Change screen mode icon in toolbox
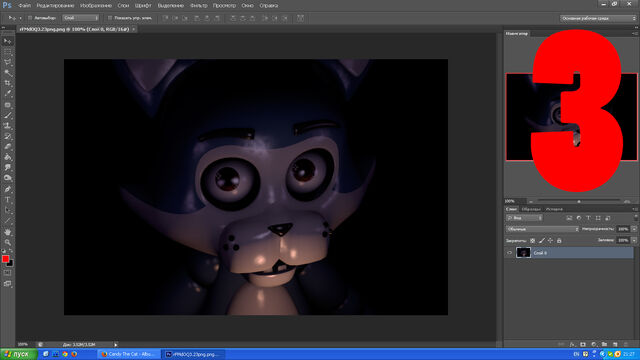This screenshot has height=360, width=640. click(8, 284)
